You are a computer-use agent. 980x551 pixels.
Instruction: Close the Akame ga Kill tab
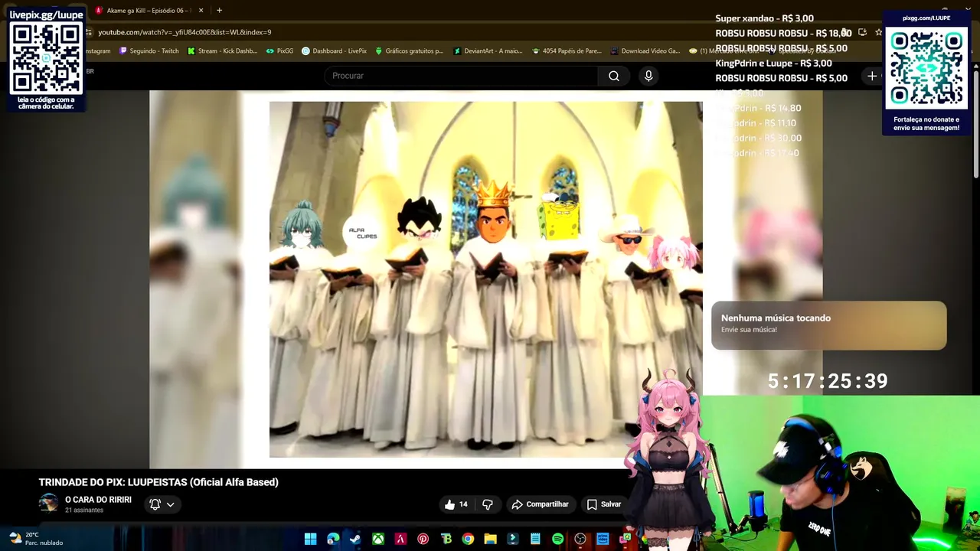[x=201, y=11]
